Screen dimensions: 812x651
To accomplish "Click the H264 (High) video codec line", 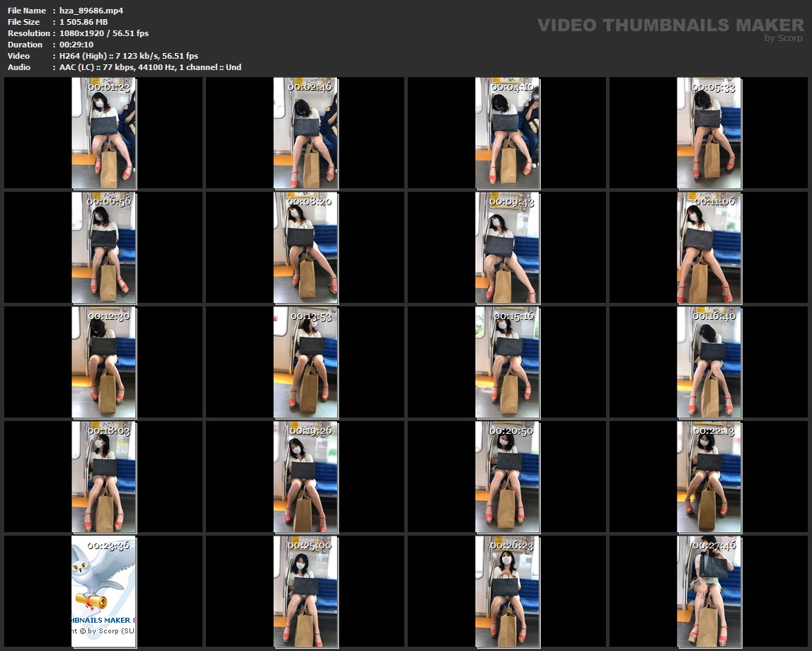I will pyautogui.click(x=128, y=56).
